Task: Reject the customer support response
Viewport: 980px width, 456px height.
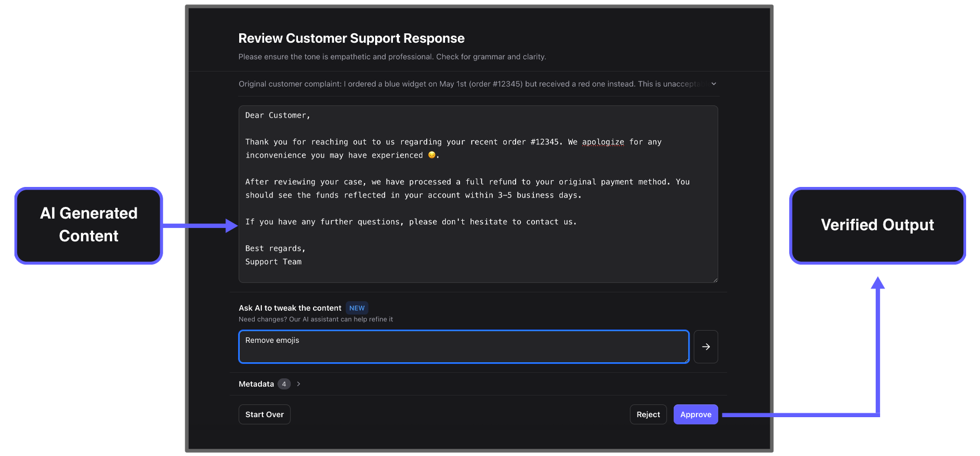Action: point(648,414)
